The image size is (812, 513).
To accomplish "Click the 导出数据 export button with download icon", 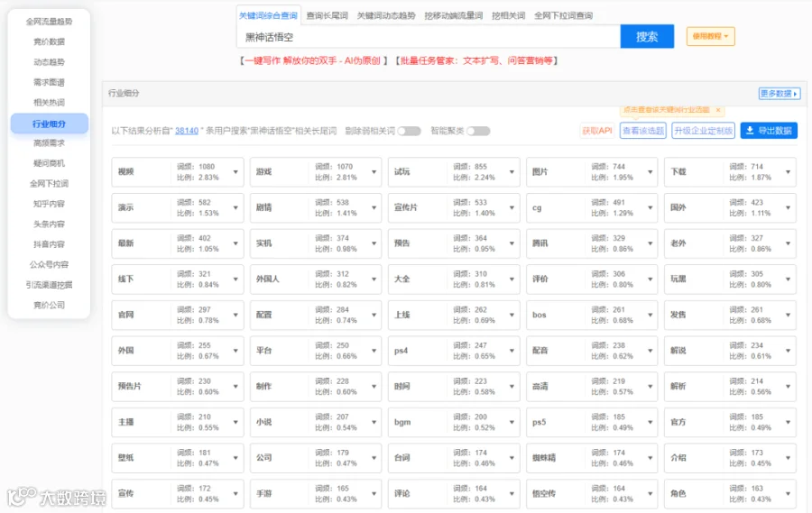I will [x=769, y=131].
